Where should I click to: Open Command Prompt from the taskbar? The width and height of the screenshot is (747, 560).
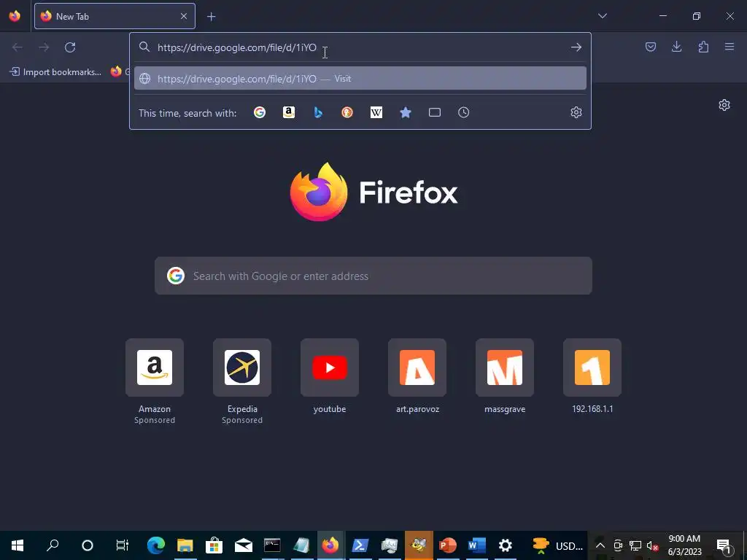click(x=272, y=545)
